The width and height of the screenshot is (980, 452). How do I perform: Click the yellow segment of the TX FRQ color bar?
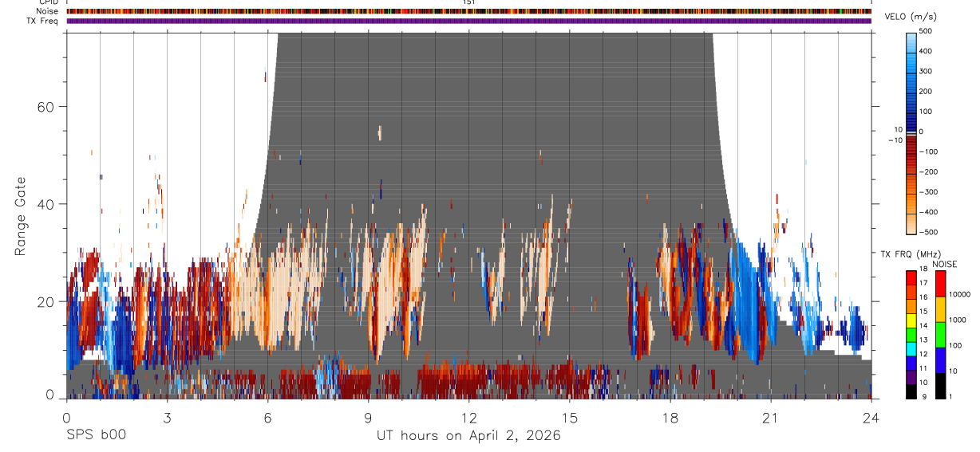coord(911,320)
